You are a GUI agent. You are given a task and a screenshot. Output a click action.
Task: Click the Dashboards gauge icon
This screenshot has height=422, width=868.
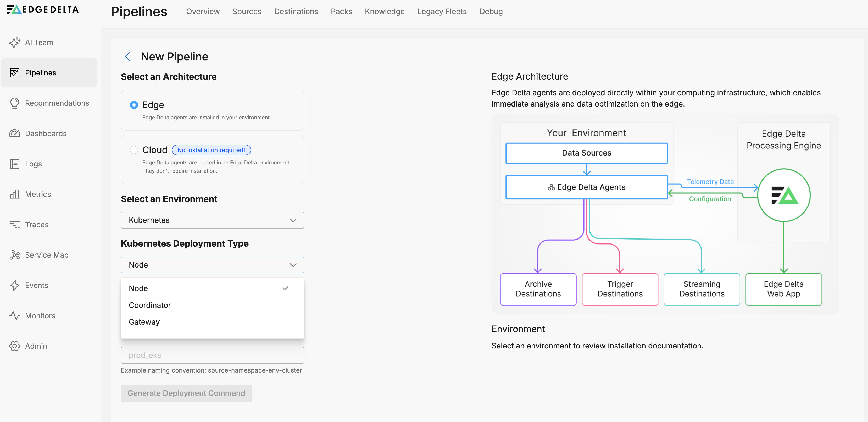click(14, 134)
